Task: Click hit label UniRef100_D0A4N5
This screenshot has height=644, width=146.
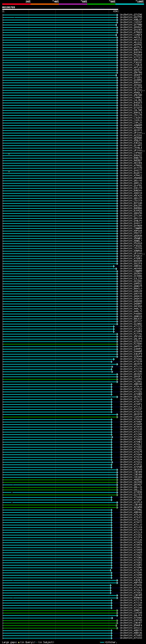Action: [x=131, y=351]
